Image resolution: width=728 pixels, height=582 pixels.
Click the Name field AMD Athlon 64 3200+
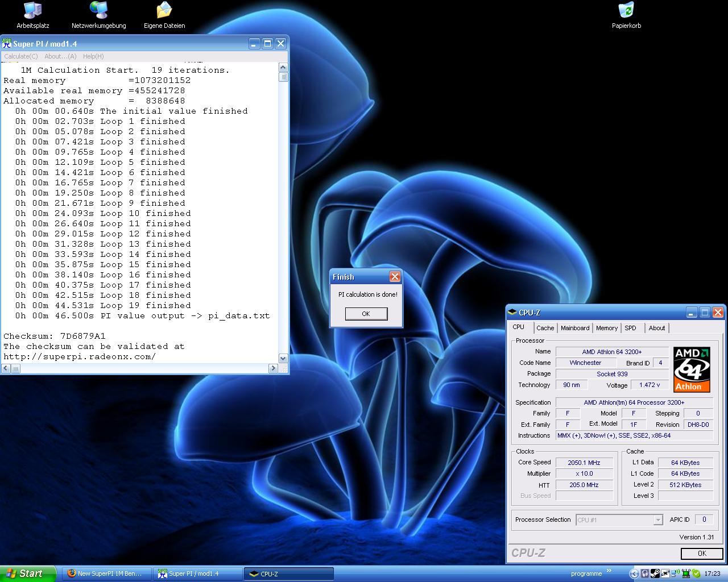612,352
